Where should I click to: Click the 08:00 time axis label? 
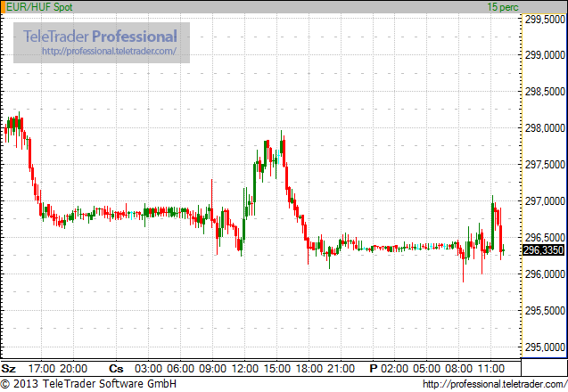point(458,369)
